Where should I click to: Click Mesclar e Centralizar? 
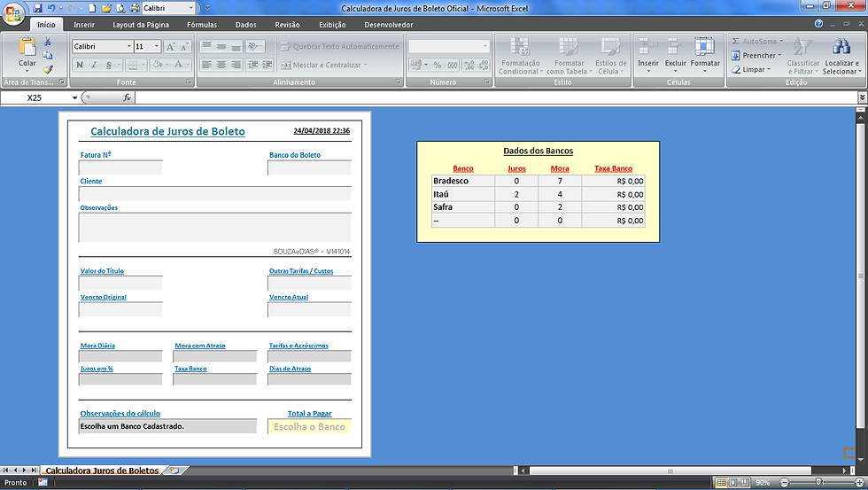point(324,65)
